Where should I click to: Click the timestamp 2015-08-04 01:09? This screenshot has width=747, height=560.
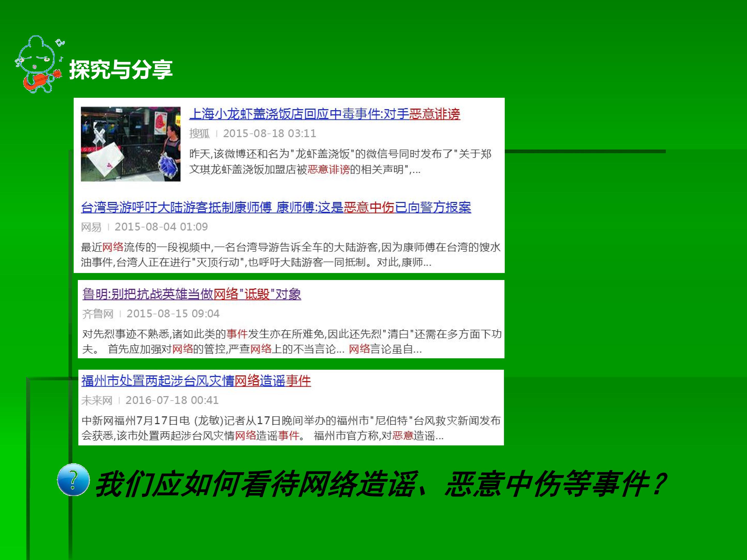[161, 227]
